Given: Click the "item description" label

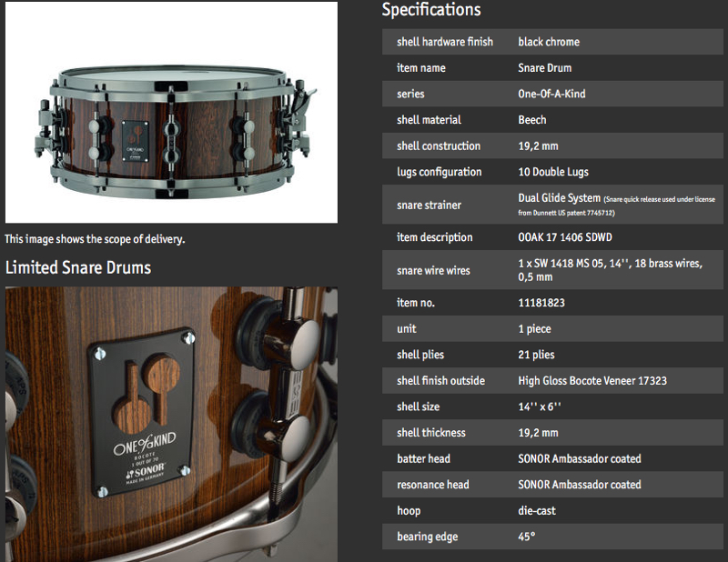Looking at the screenshot, I should click(x=435, y=237).
